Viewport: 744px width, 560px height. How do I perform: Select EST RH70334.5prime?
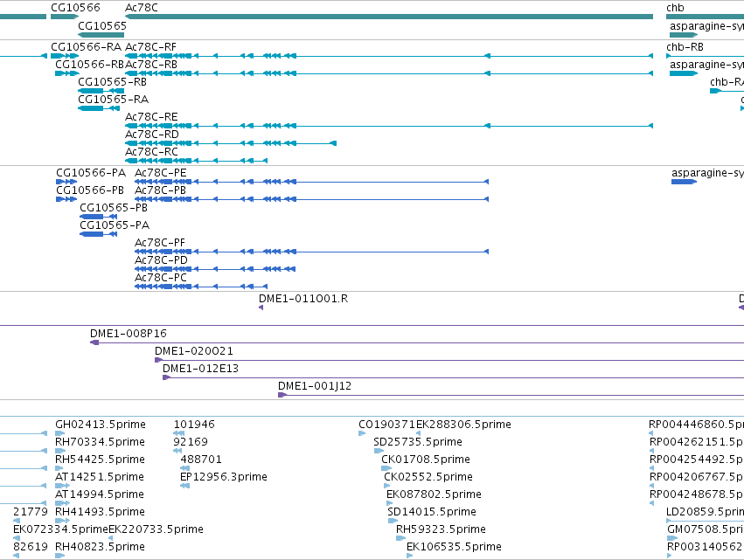[x=59, y=451]
